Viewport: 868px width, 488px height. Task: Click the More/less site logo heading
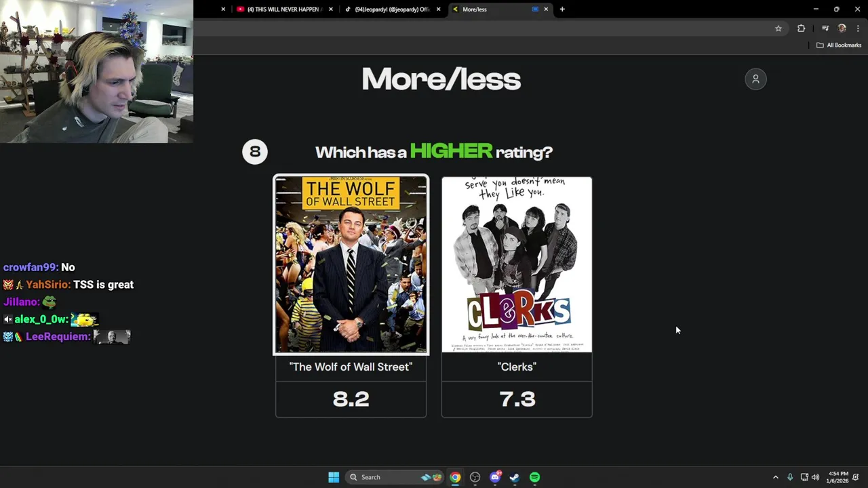[441, 79]
